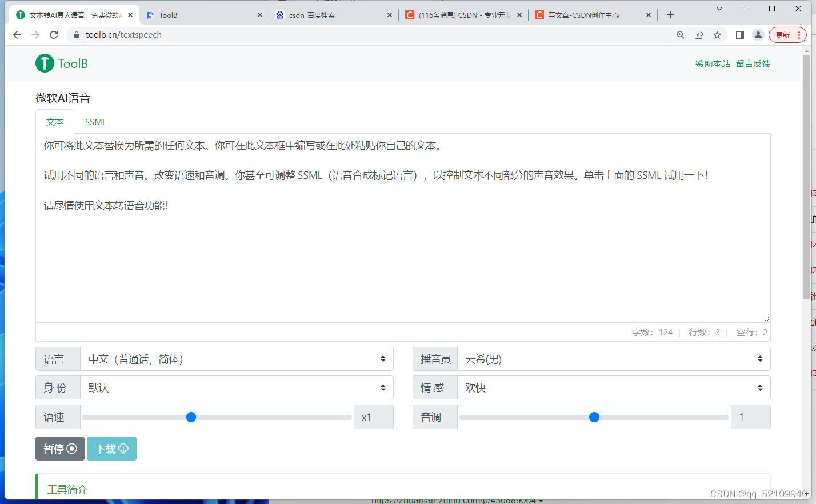This screenshot has height=504, width=816.
Task: Click the red 更新 update button
Action: pyautogui.click(x=787, y=35)
